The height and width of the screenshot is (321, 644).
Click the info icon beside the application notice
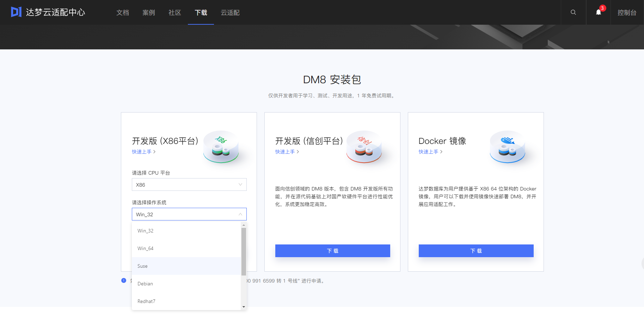pos(123,280)
